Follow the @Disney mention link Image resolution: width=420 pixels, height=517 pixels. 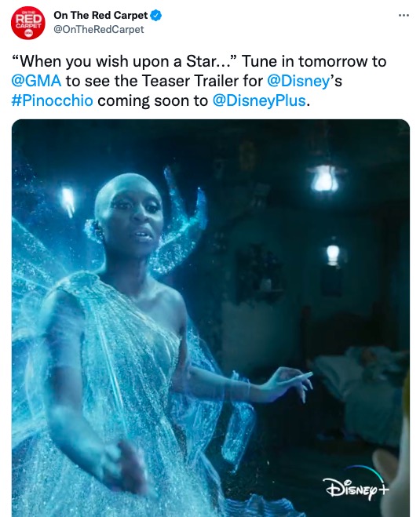point(298,81)
